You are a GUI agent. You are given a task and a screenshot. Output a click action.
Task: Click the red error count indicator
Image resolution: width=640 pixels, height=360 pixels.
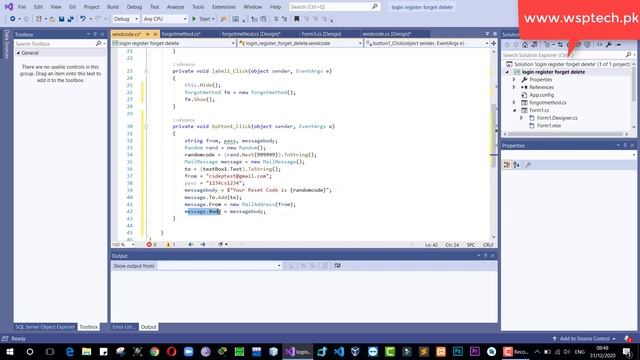[151, 244]
